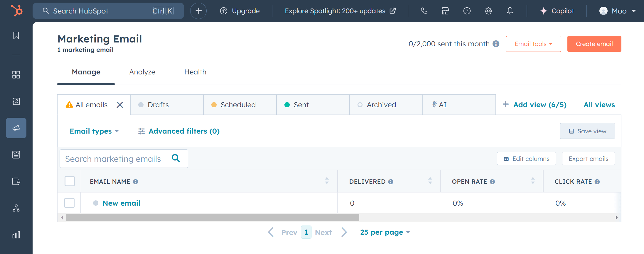Screen dimensions: 644x254
Task: Open Copilot assistant
Action: (x=557, y=11)
